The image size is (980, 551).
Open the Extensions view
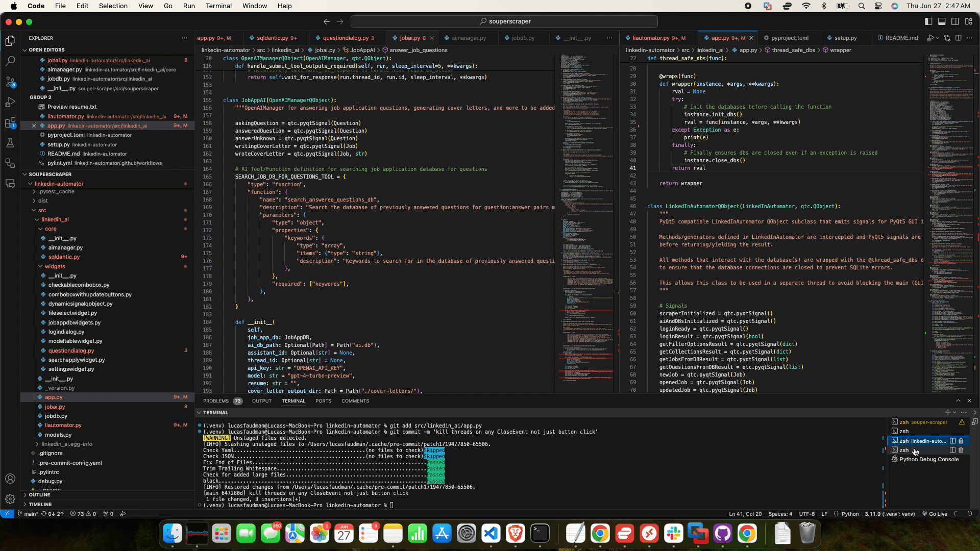[x=10, y=122]
